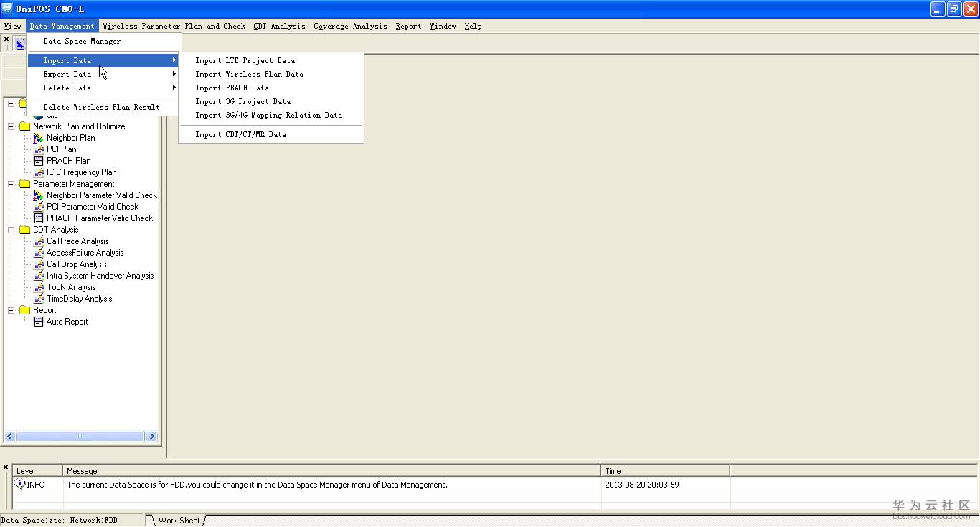
Task: Click the Data Management menu bar item
Action: (62, 26)
